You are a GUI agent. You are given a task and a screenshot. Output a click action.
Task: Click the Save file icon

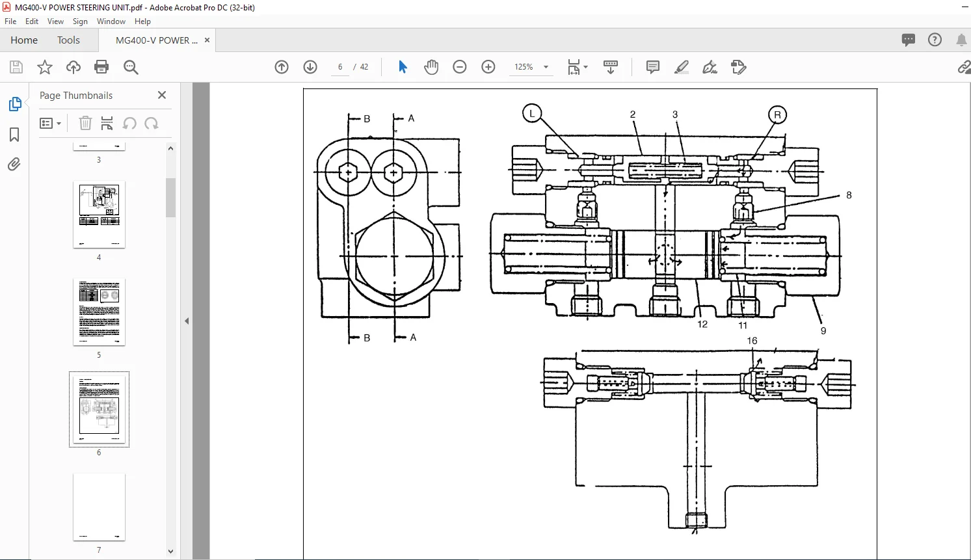click(x=16, y=67)
